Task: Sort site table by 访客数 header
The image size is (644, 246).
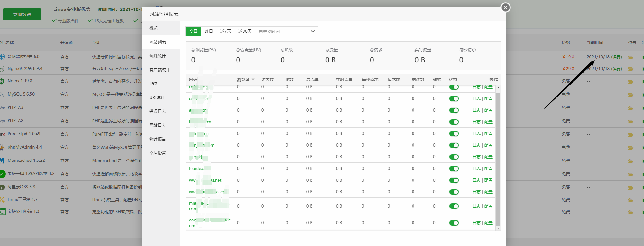Action: [267, 79]
